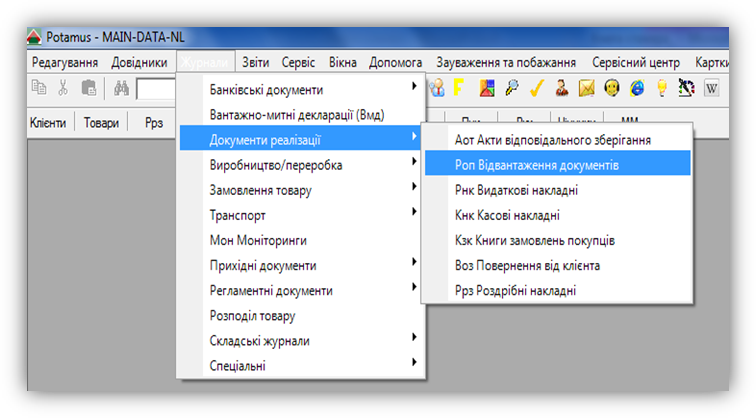Viewport: 756px width, 418px height.
Task: Select Рнк Видаткові накладні
Action: click(x=557, y=190)
